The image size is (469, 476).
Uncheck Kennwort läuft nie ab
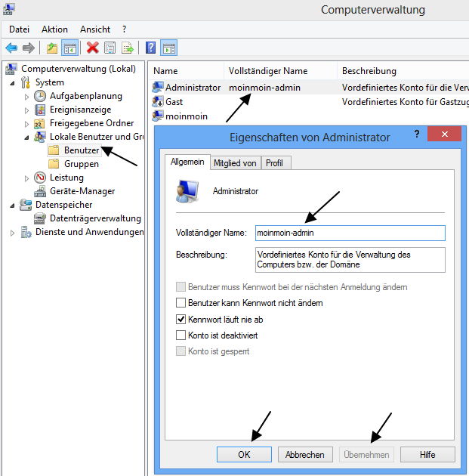pyautogui.click(x=181, y=319)
